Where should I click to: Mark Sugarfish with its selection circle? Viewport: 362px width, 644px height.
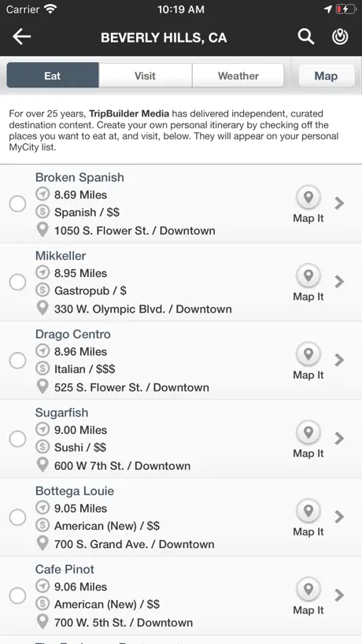[17, 439]
